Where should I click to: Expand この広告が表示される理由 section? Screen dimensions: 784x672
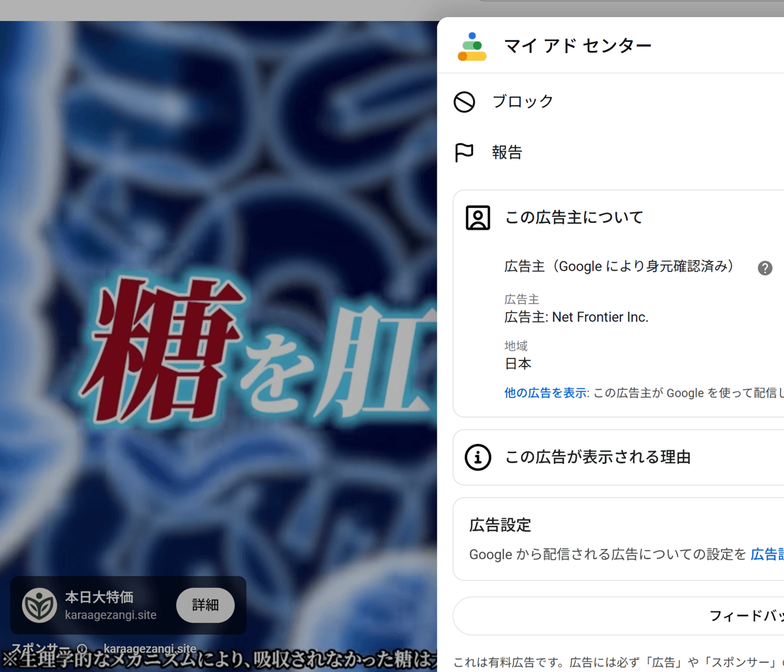pos(618,458)
